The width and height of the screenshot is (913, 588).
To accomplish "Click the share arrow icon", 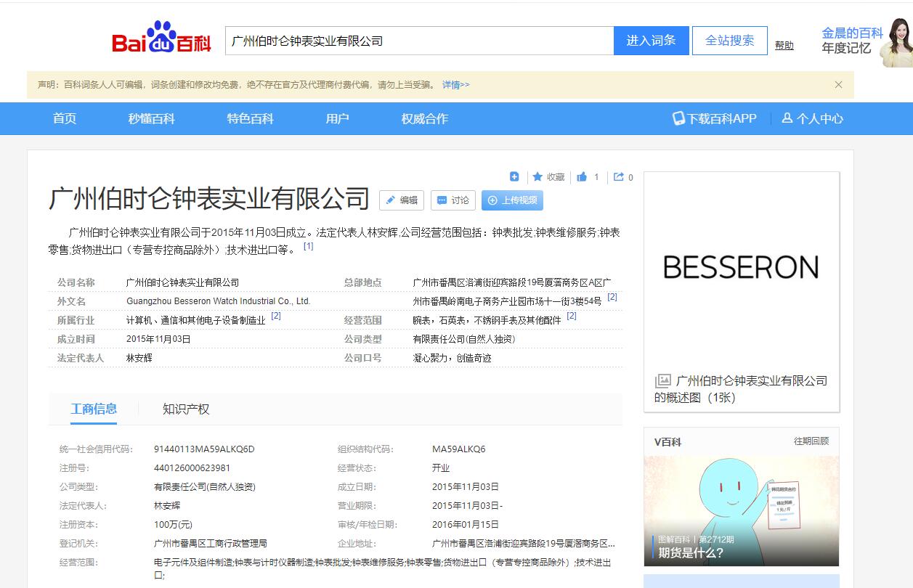I will click(619, 176).
